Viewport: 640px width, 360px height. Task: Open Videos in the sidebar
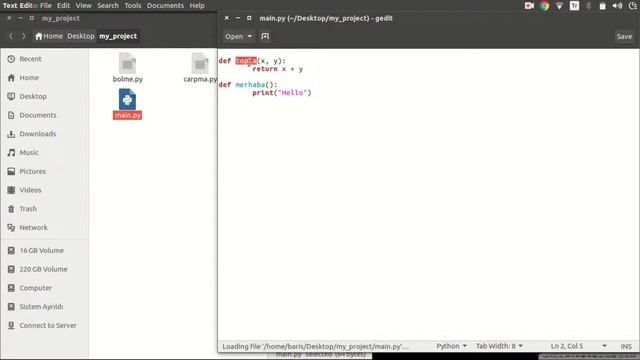point(30,190)
